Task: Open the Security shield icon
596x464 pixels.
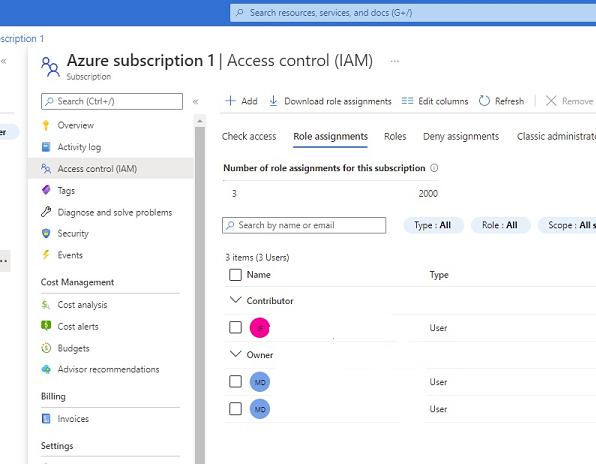Action: (x=46, y=233)
